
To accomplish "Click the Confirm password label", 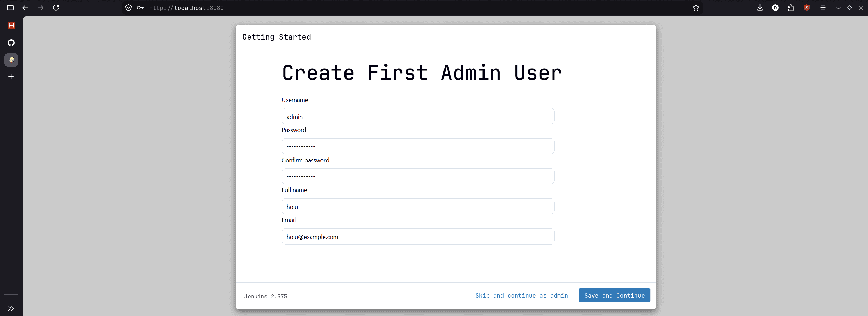I will tap(305, 160).
